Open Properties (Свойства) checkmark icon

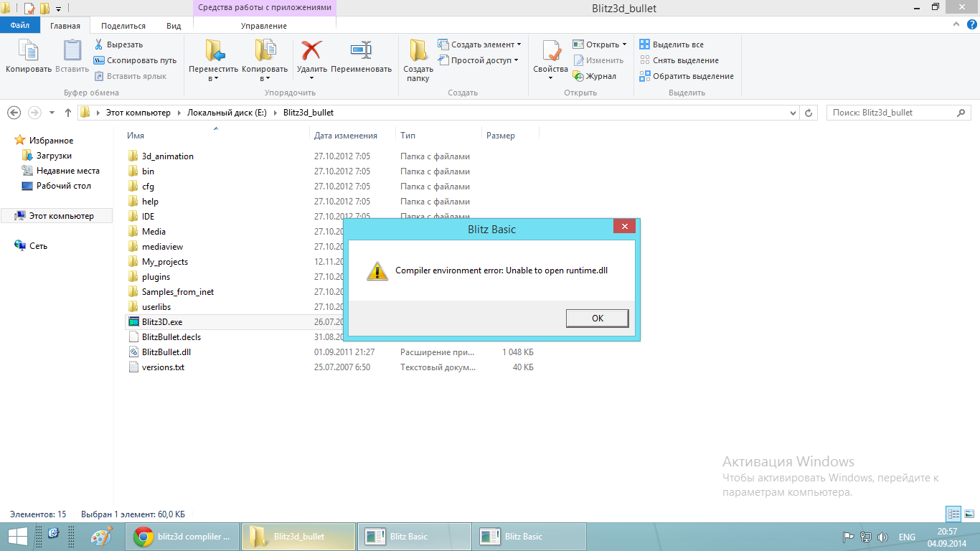550,51
